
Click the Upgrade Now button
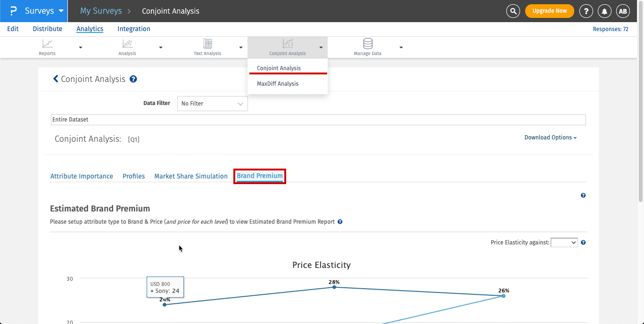coord(549,11)
